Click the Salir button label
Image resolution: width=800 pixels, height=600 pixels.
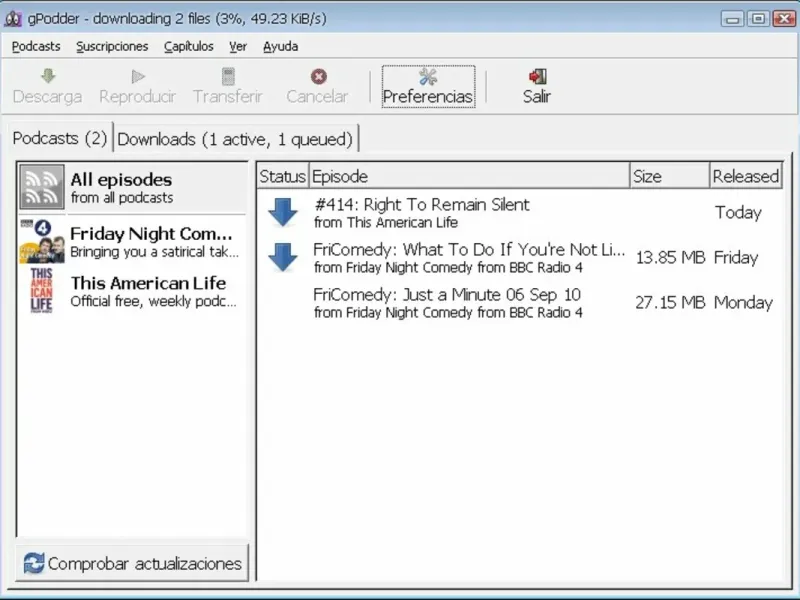[537, 96]
